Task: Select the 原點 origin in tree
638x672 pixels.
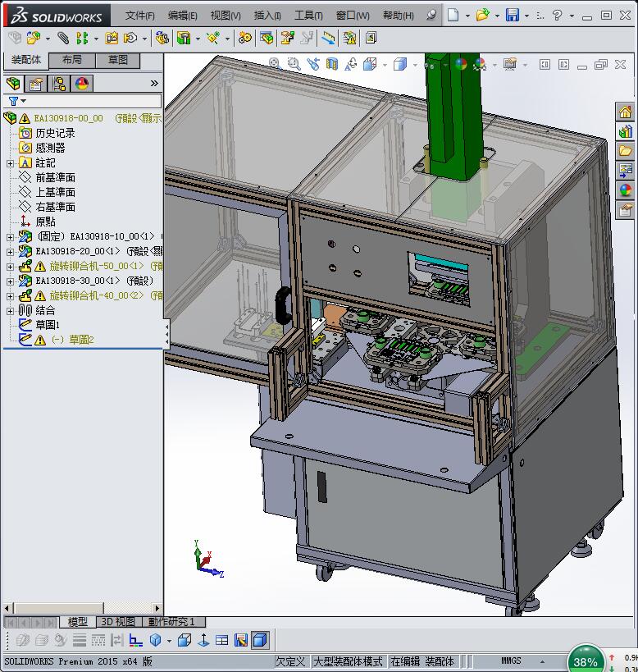Action: [45, 222]
